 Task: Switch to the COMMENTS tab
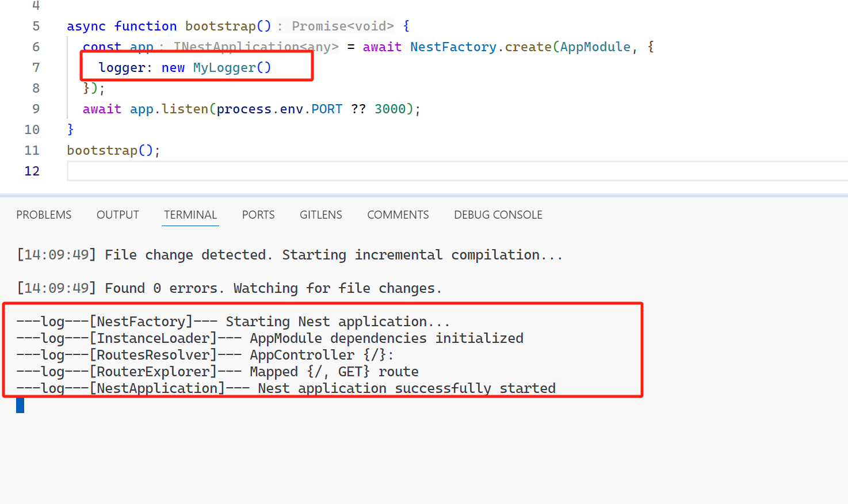398,215
